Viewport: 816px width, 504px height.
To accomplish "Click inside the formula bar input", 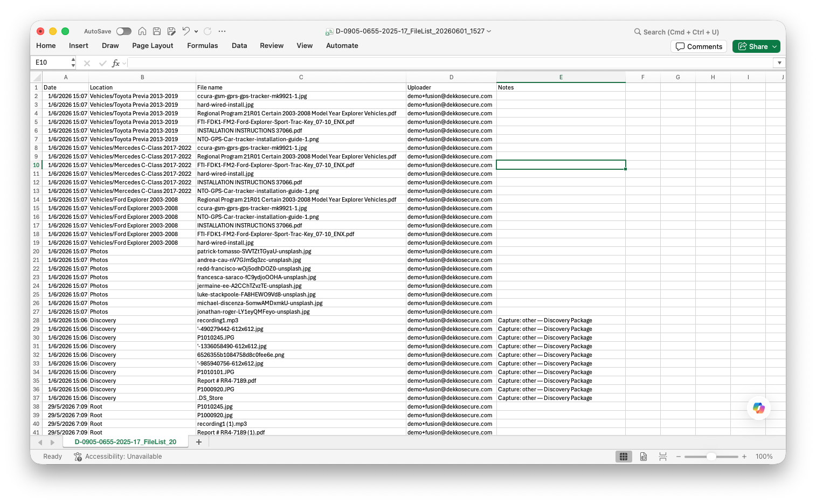I will coord(451,63).
